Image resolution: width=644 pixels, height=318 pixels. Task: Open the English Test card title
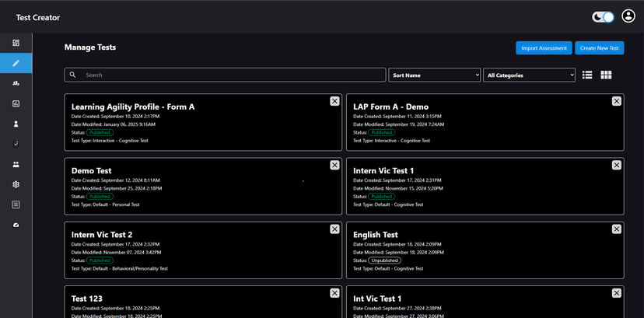point(376,235)
